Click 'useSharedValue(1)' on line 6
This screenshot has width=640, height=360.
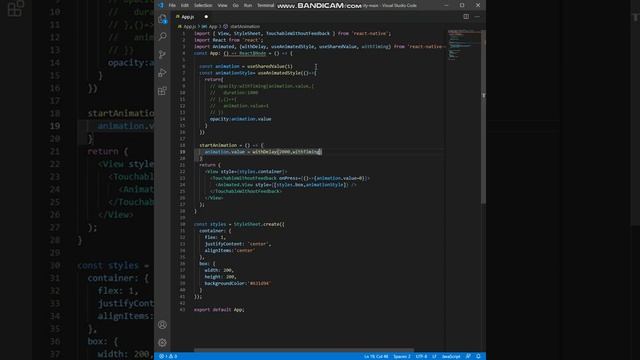[270, 66]
